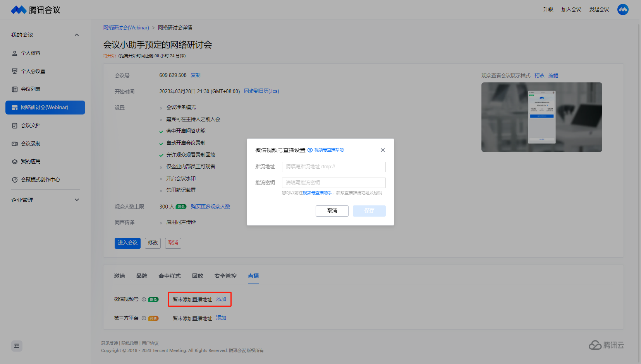Click the 推流地址 input field

[334, 167]
